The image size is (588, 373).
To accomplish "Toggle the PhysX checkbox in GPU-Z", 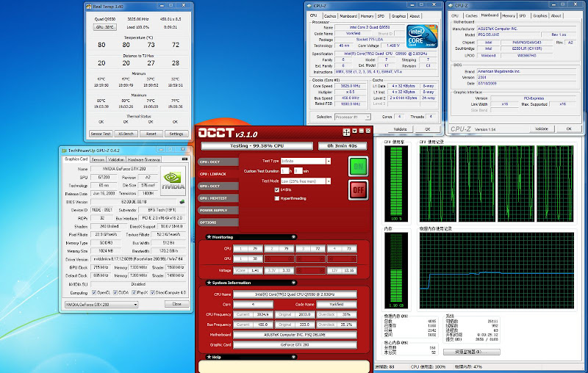I will tap(134, 292).
